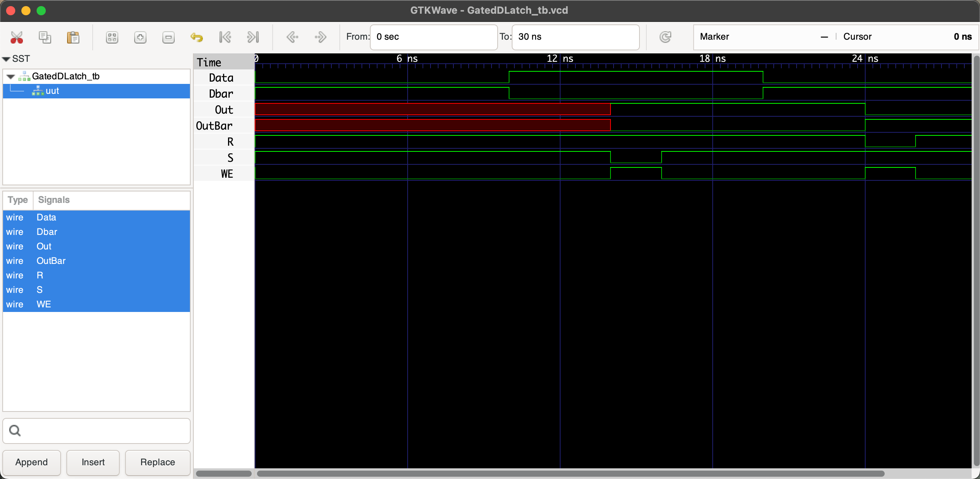Viewport: 980px width, 479px height.
Task: Find previous edge with left arrow
Action: (292, 37)
